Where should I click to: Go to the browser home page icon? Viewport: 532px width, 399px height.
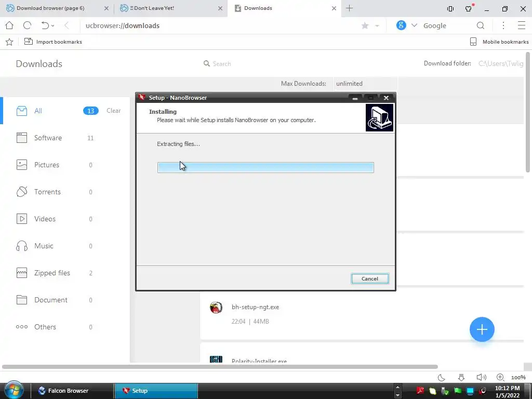pyautogui.click(x=9, y=25)
